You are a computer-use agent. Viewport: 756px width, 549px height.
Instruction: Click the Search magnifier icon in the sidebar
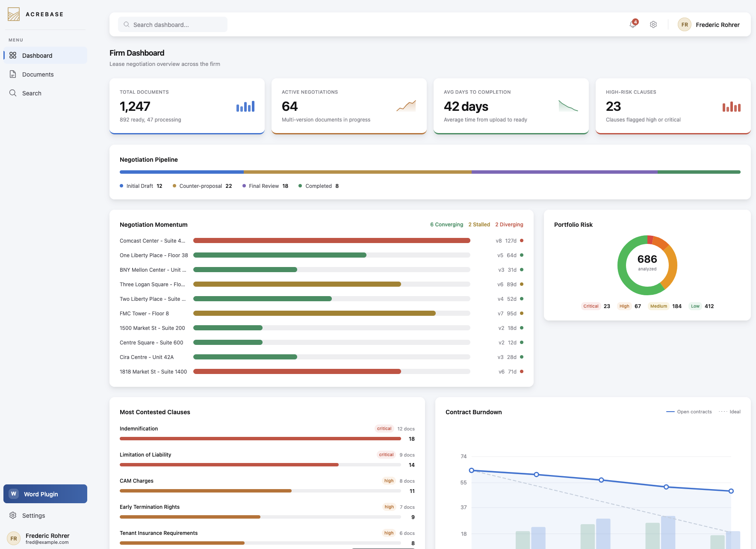(x=12, y=93)
